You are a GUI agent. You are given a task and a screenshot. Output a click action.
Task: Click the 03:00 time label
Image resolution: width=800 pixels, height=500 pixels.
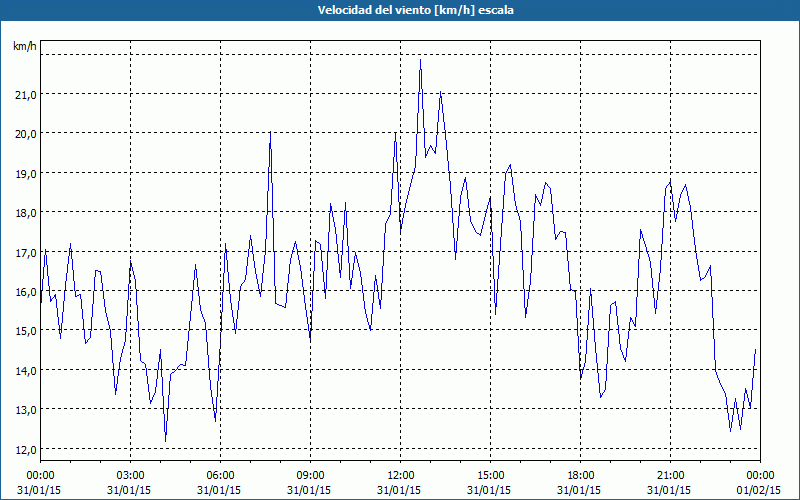click(x=131, y=476)
